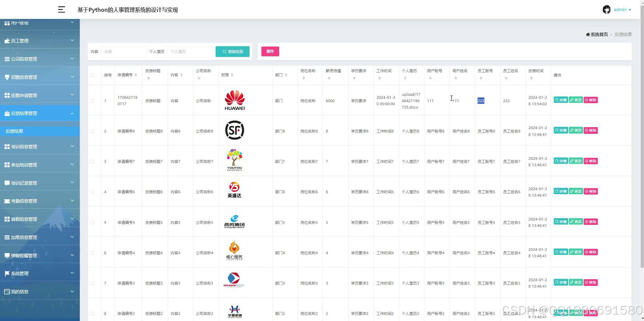The image size is (644, 321).
Task: Sort by 申请编号 column arrows
Action: coord(136,75)
